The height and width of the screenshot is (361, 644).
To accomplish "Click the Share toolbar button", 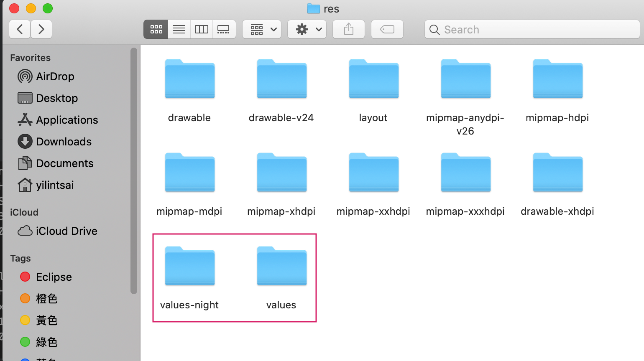I will [x=349, y=29].
